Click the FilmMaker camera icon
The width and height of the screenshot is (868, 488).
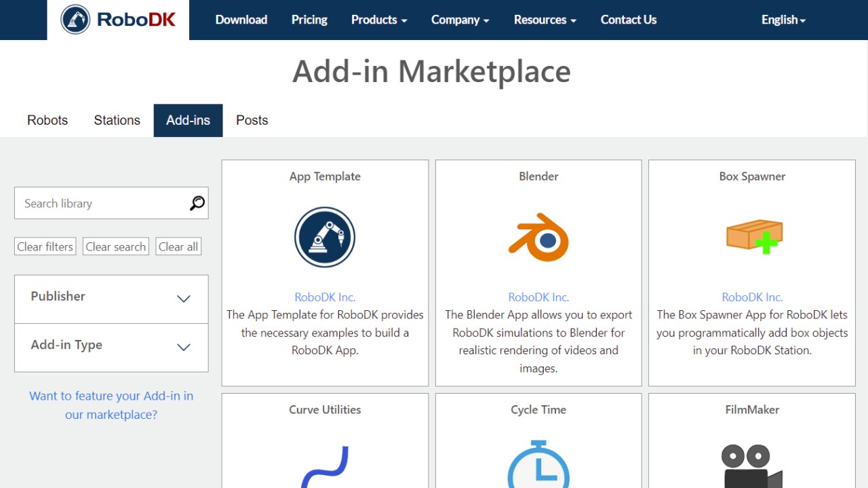[751, 466]
